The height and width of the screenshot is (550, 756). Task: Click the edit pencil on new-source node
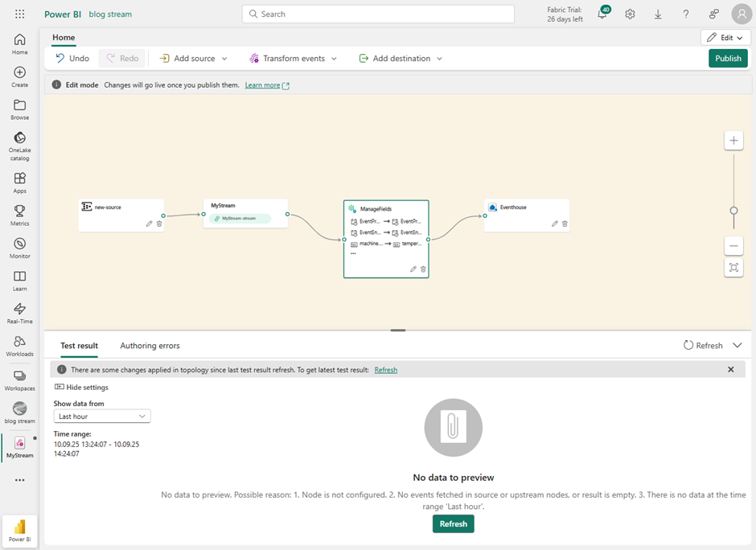click(149, 224)
